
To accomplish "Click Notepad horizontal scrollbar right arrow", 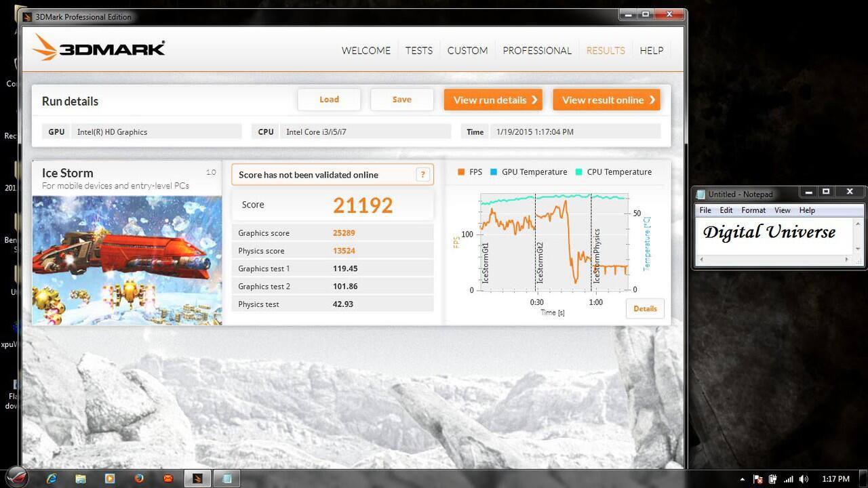I will pos(847,260).
